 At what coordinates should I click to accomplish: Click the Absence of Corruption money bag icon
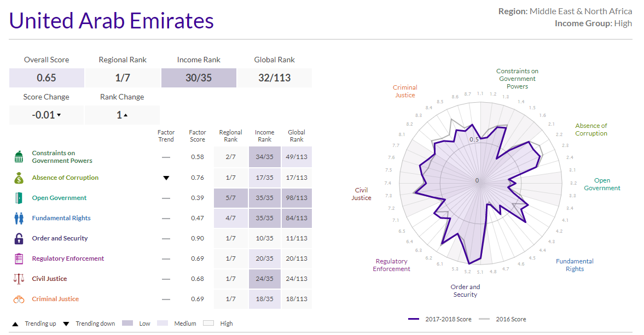(19, 178)
